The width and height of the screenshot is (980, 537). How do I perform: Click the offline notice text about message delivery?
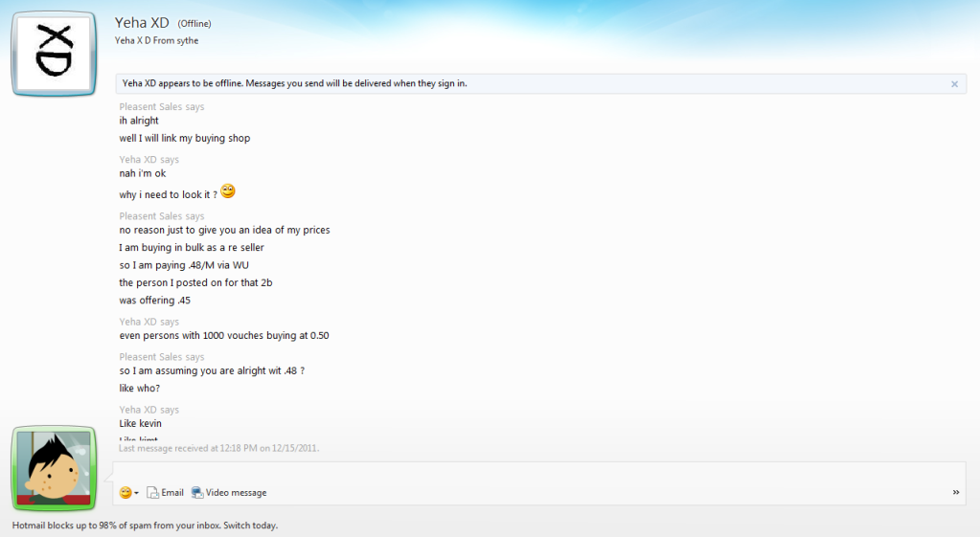click(x=294, y=83)
